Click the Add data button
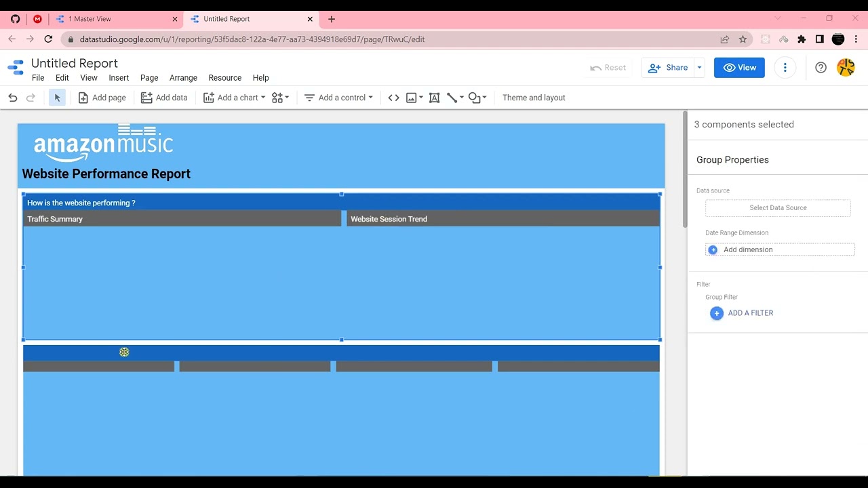This screenshot has width=868, height=488. pyautogui.click(x=164, y=98)
